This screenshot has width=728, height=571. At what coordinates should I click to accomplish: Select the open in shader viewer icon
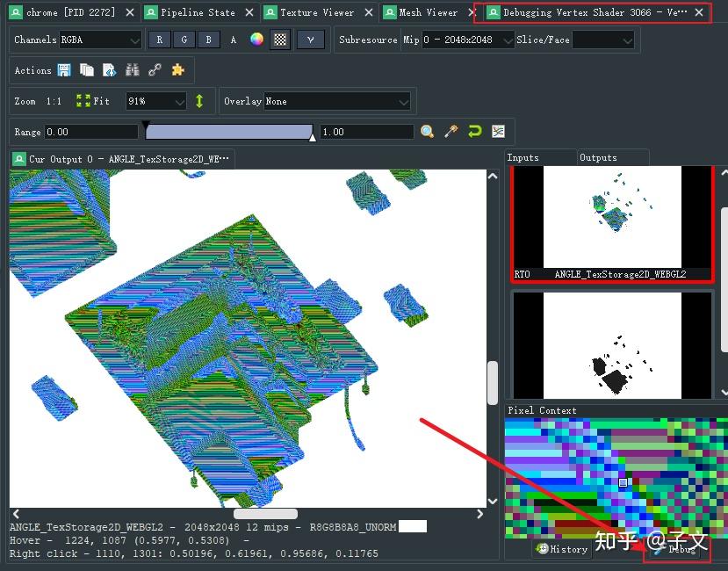click(x=110, y=69)
